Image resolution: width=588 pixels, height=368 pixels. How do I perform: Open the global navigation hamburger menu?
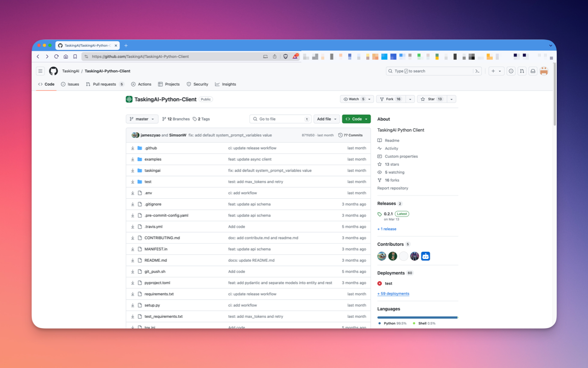(40, 71)
